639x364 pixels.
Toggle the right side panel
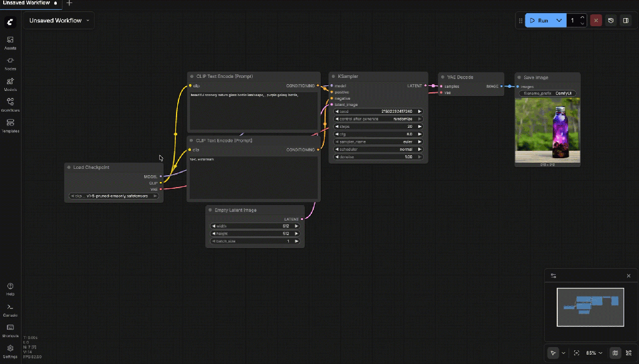point(625,21)
